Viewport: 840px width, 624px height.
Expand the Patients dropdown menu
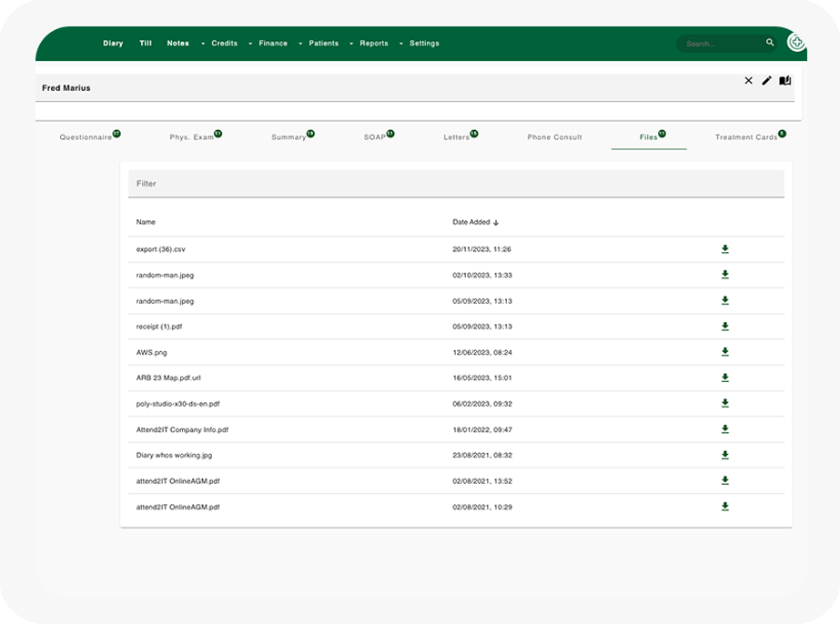point(319,44)
